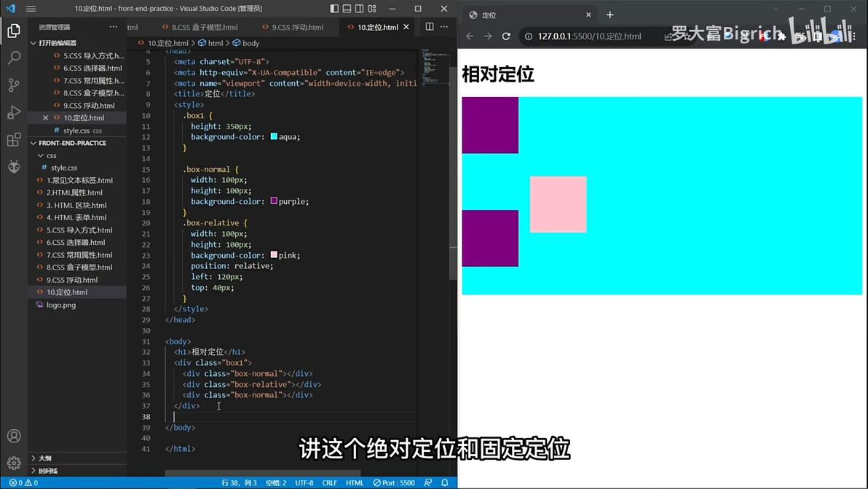Change CRLF line ending in status bar
The width and height of the screenshot is (868, 489).
click(329, 483)
